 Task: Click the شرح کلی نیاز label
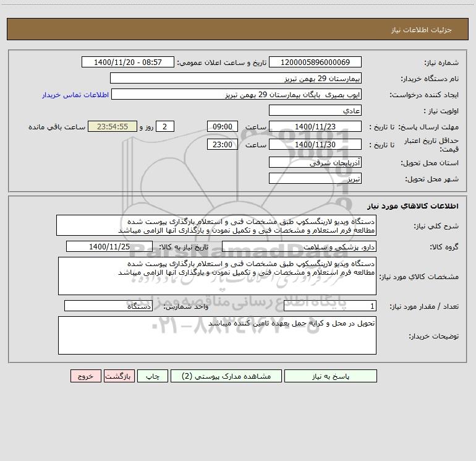point(436,226)
